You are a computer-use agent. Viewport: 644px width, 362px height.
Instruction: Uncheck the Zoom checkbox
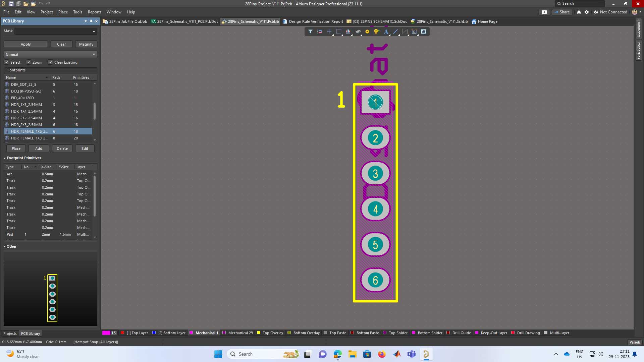(29, 62)
